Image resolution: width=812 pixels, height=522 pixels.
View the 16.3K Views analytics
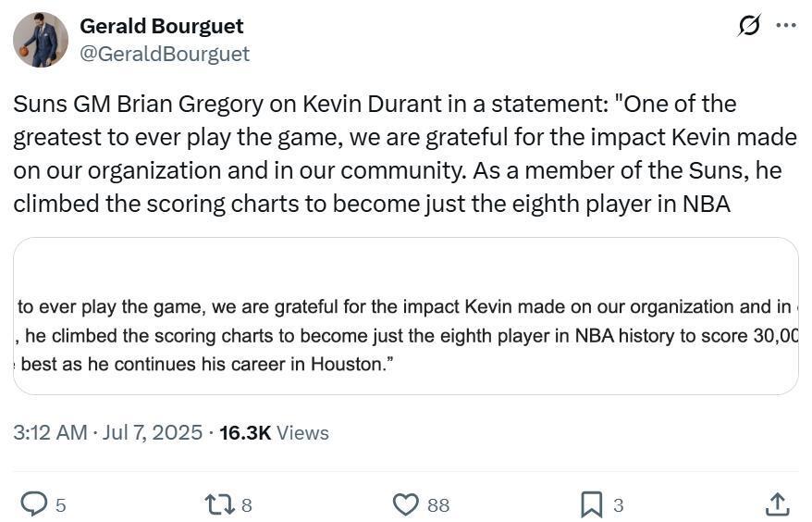tap(274, 433)
